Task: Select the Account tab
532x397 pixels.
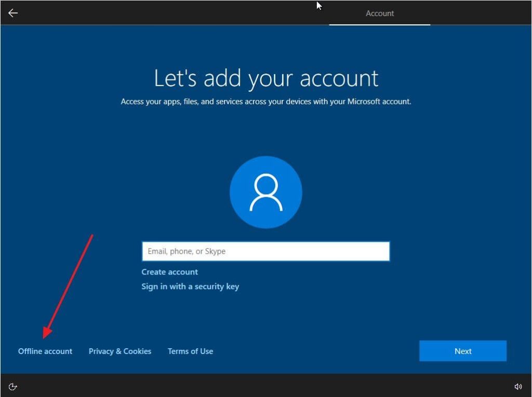Action: (x=379, y=13)
